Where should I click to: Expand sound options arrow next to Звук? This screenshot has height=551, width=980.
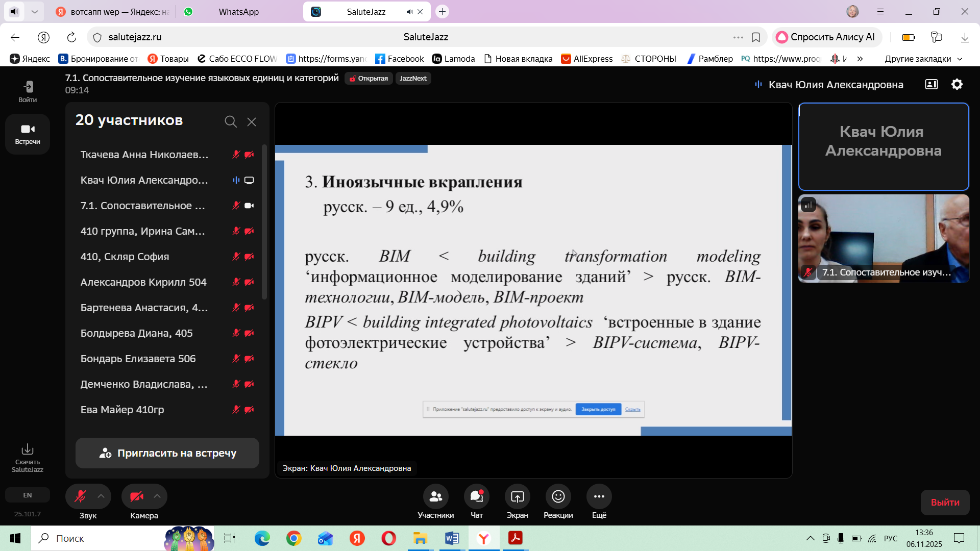click(101, 496)
